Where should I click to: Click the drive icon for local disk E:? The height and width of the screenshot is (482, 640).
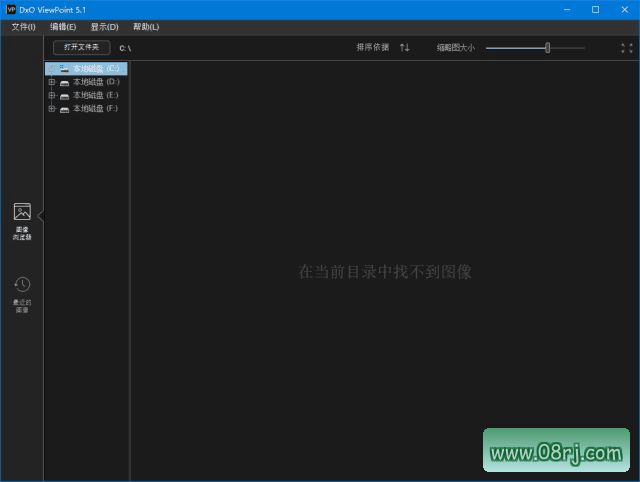tap(65, 95)
